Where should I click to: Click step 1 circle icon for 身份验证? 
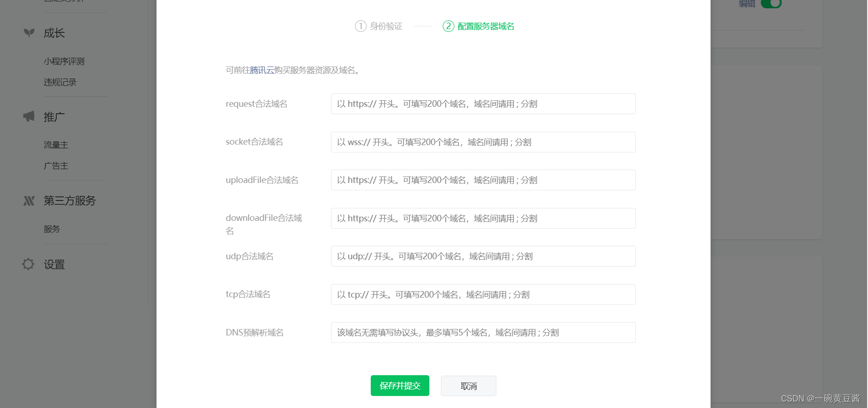point(361,26)
